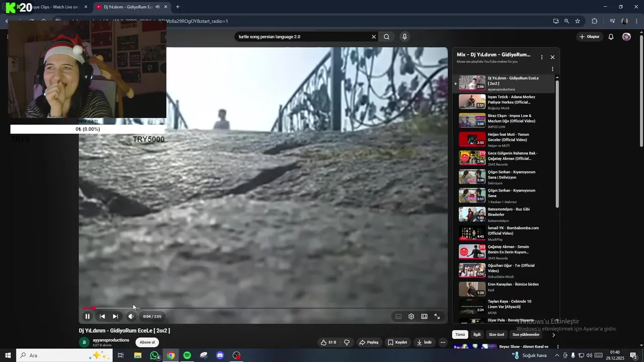Dislike the video
Screen dimensions: 644x362
(347, 342)
